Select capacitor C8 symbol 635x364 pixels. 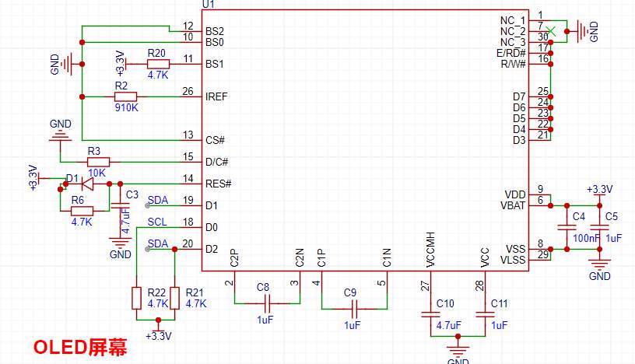(x=267, y=303)
